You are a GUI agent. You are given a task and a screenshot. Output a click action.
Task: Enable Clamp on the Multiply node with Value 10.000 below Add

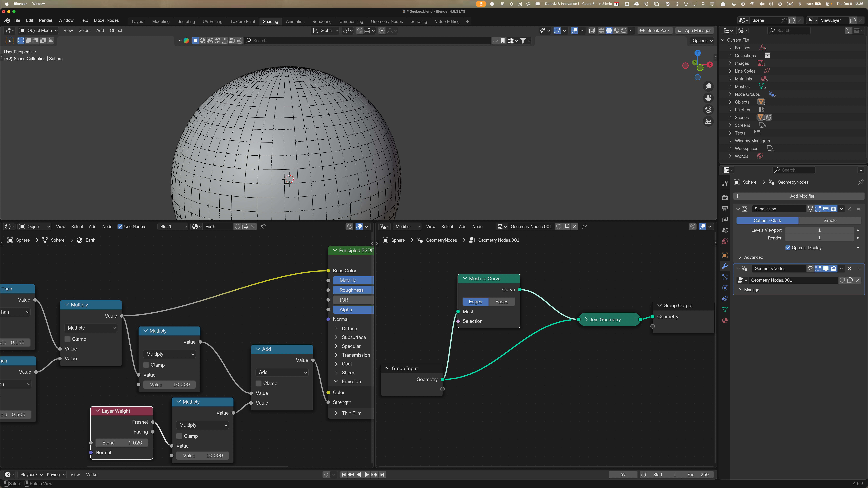[179, 436]
